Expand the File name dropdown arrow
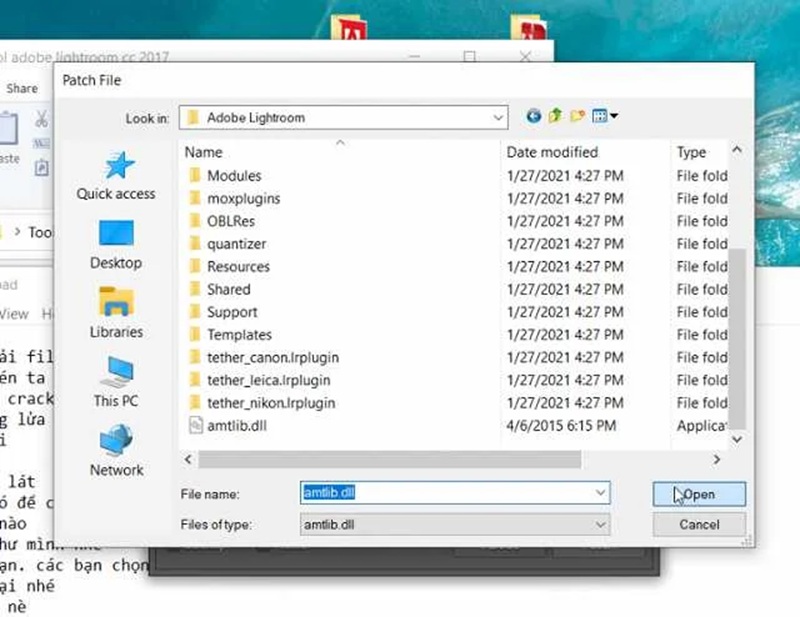The width and height of the screenshot is (800, 617). tap(603, 492)
